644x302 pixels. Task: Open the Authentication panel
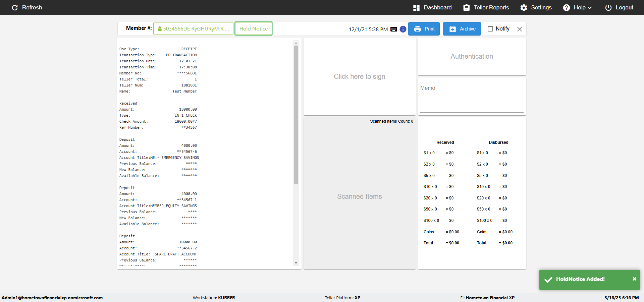point(472,56)
